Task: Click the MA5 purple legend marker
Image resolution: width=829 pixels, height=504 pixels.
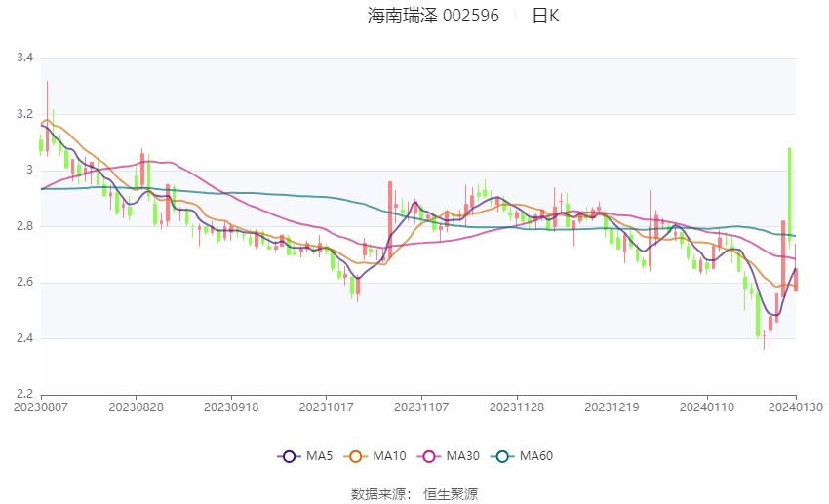Action: [289, 456]
